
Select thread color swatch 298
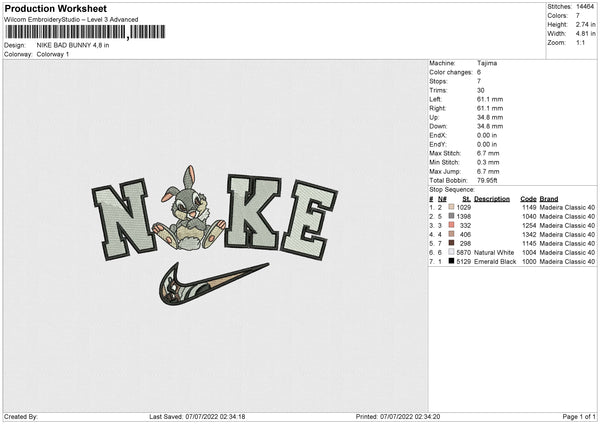[x=451, y=243]
